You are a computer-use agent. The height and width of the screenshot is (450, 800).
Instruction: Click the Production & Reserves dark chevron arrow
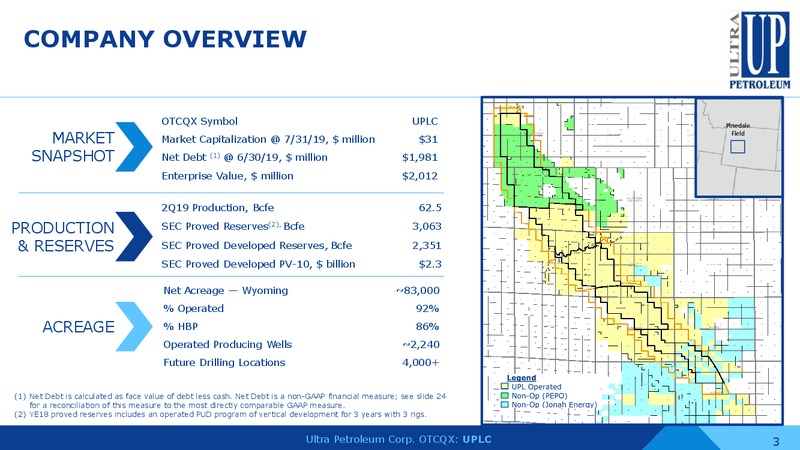coord(134,236)
